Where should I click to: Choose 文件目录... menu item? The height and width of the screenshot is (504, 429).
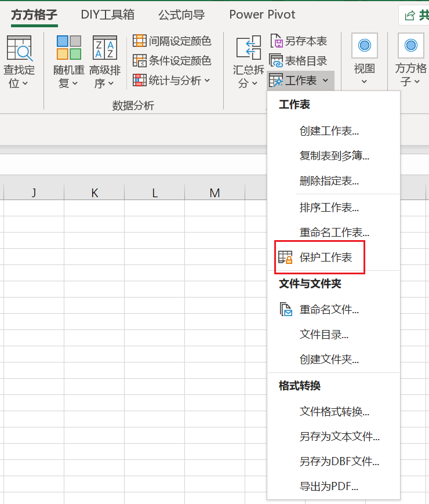[333, 334]
